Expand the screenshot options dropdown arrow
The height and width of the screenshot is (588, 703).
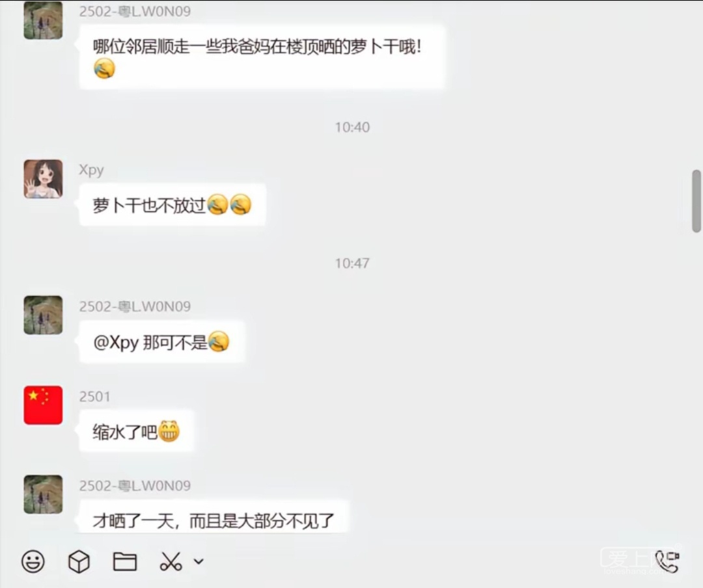click(x=199, y=561)
